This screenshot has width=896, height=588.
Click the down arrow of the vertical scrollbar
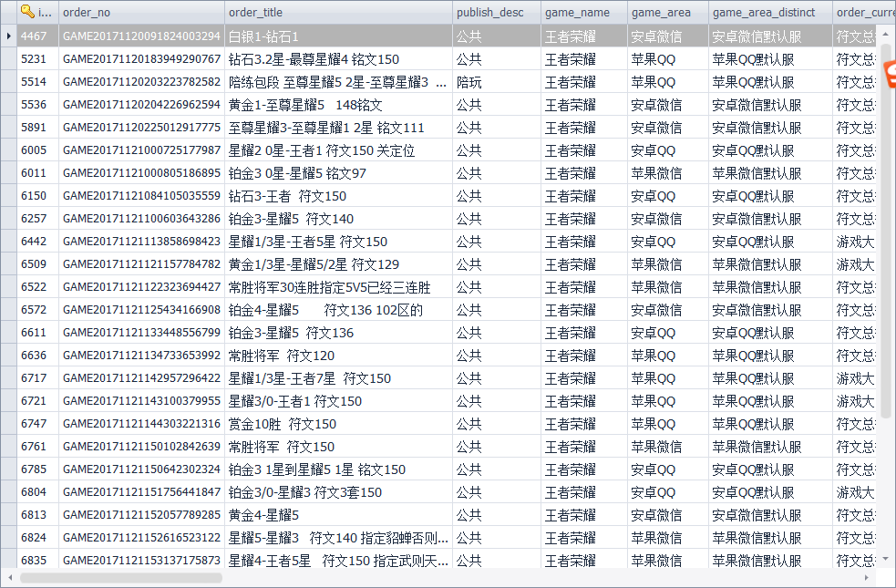point(886,559)
